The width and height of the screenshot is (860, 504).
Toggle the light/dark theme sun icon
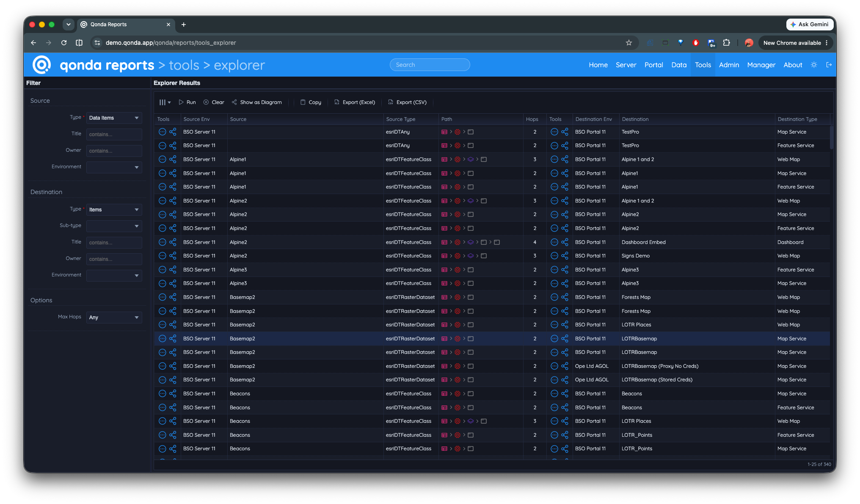[x=814, y=65]
